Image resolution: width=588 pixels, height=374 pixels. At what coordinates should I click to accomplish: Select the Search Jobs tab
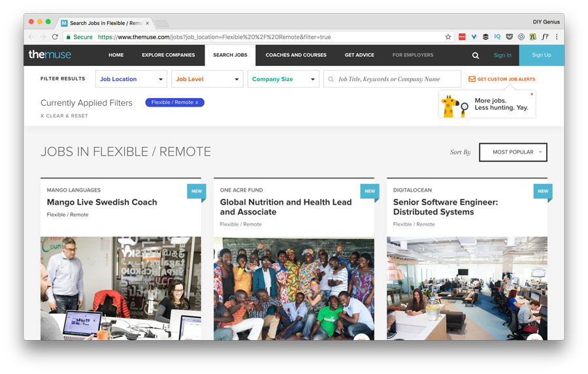click(x=230, y=55)
